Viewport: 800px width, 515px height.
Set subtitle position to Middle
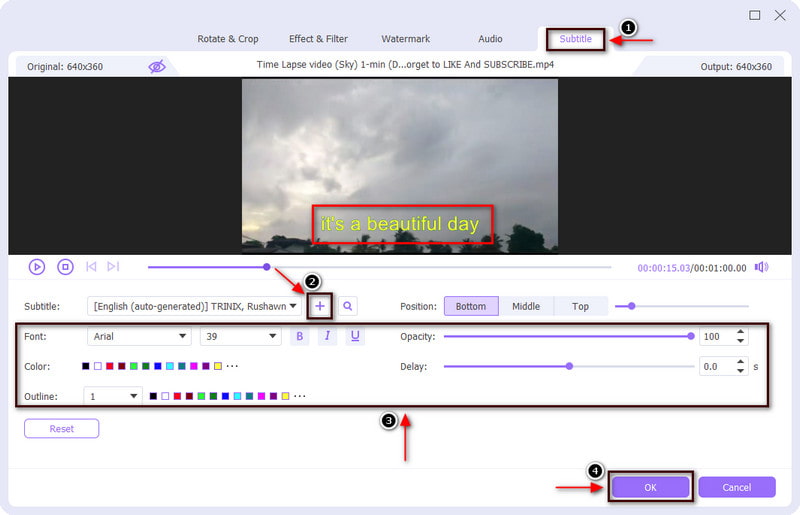pos(526,306)
